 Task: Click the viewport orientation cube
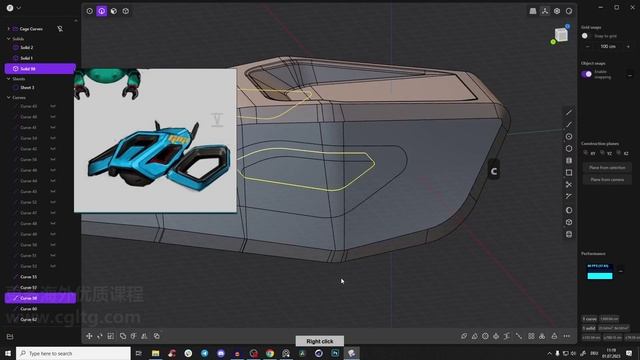pyautogui.click(x=562, y=35)
